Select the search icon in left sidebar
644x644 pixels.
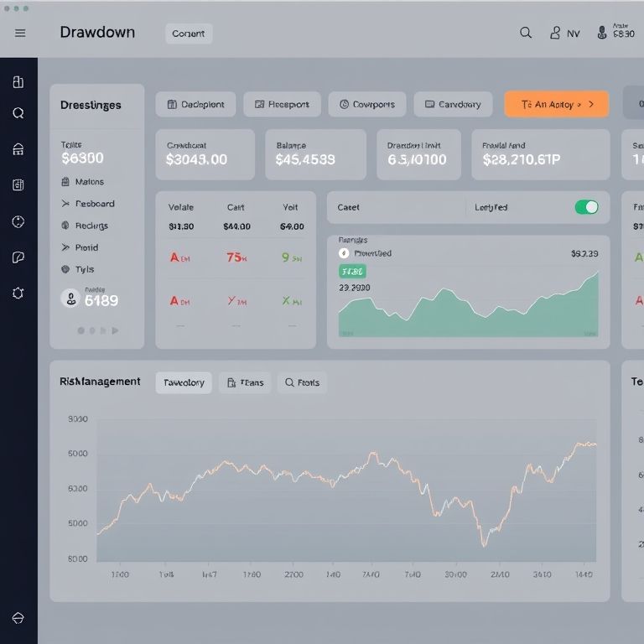click(x=18, y=113)
